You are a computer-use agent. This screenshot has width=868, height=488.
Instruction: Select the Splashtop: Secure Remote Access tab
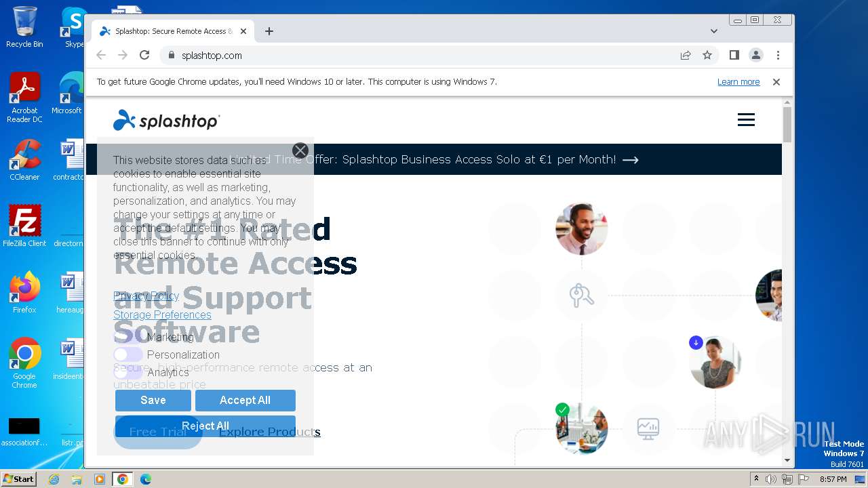pyautogui.click(x=173, y=31)
